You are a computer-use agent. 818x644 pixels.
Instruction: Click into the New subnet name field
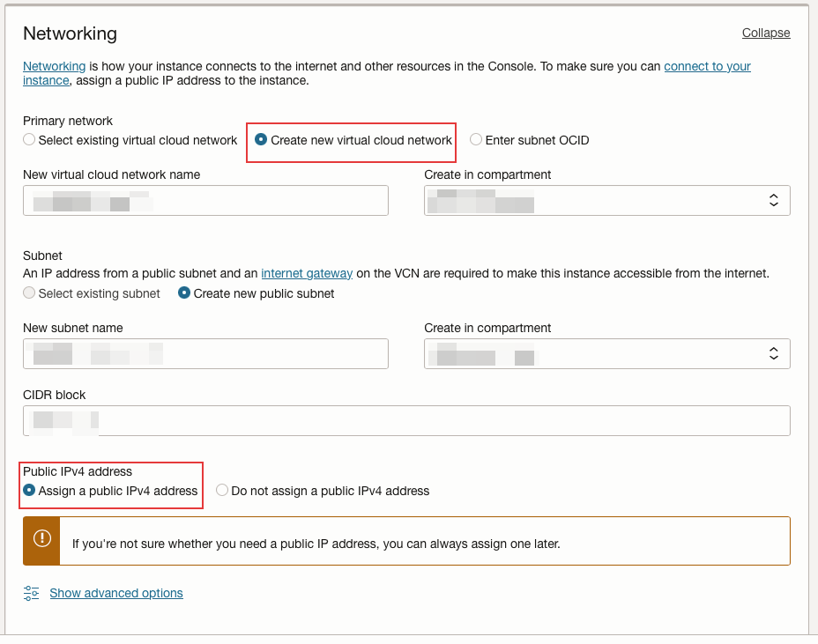205,353
